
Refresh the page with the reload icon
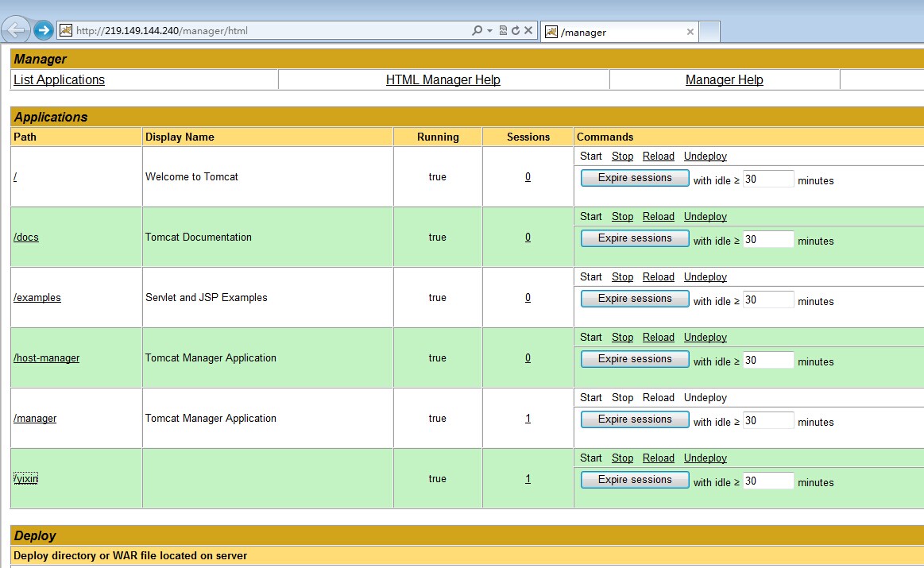tap(516, 30)
